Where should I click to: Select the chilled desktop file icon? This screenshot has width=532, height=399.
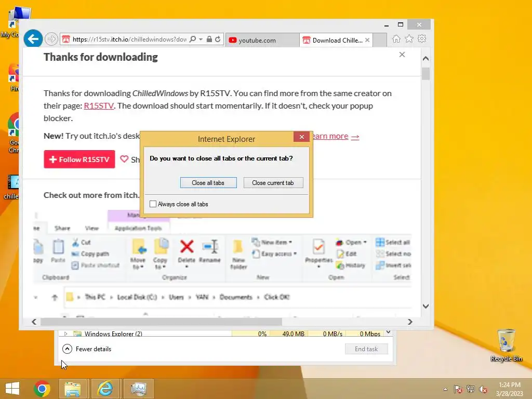pos(12,187)
